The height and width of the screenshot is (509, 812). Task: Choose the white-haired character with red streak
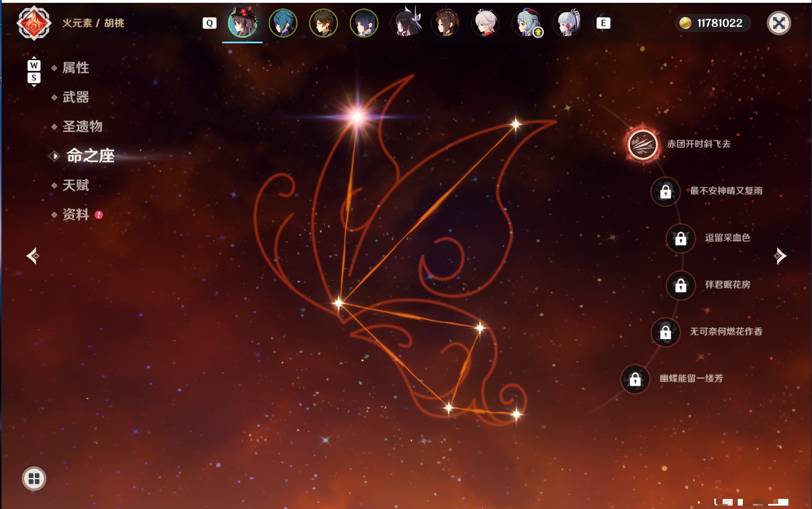pos(486,23)
